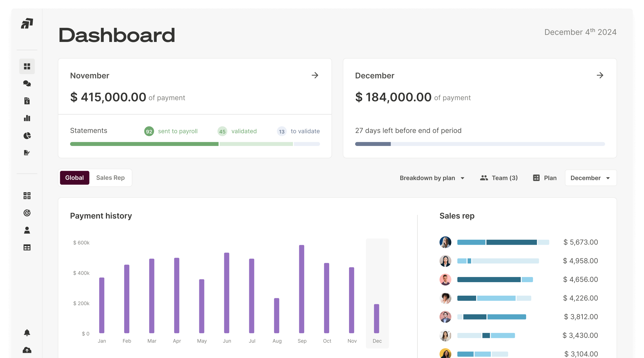Click the December 4th 2024 date text
This screenshot has width=644, height=358.
580,32
